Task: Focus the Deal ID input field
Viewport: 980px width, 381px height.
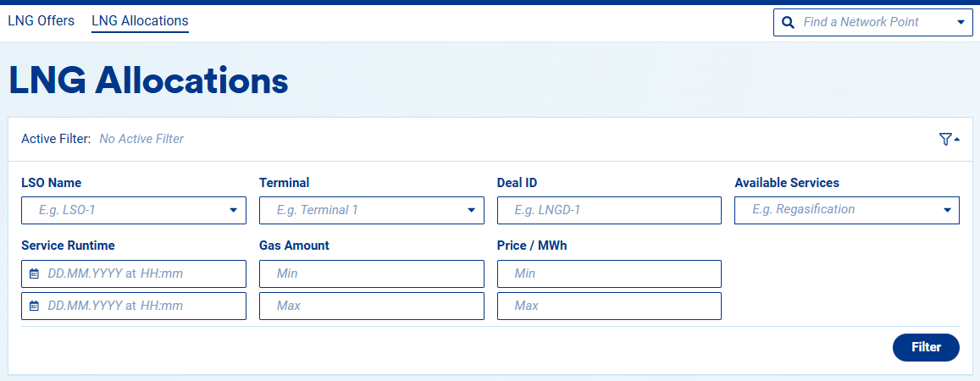Action: (608, 210)
